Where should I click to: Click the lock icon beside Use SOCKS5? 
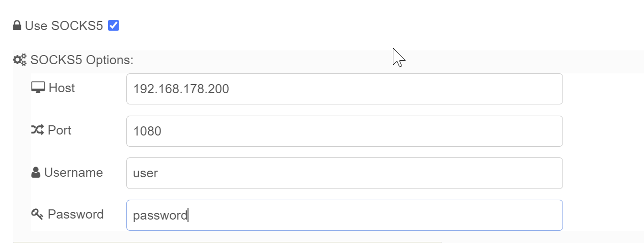tap(17, 25)
